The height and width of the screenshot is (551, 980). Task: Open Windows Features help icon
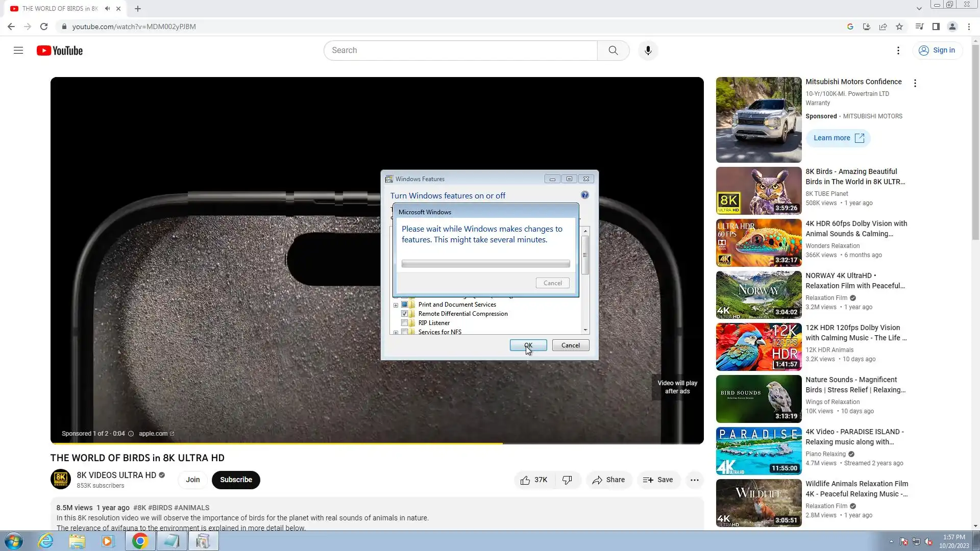pyautogui.click(x=585, y=195)
